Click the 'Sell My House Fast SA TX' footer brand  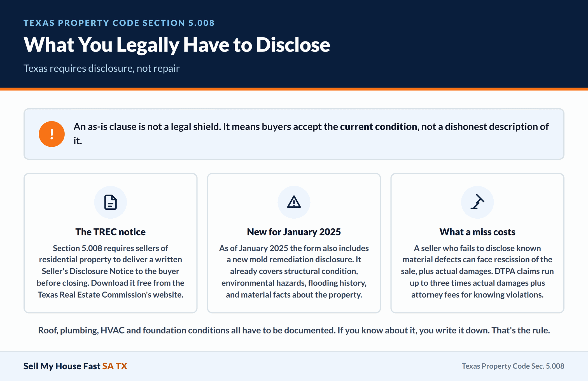point(75,366)
